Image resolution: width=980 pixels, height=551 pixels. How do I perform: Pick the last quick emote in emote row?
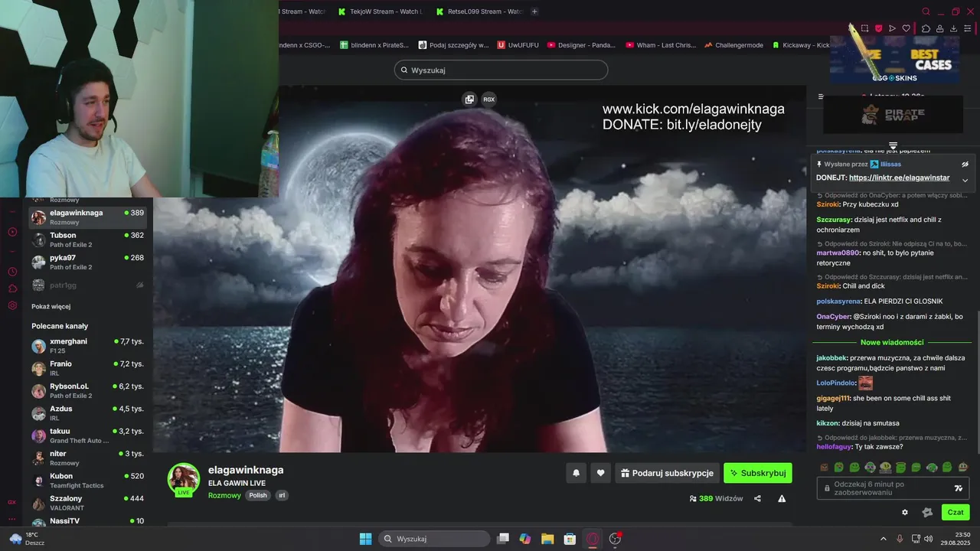[963, 467]
